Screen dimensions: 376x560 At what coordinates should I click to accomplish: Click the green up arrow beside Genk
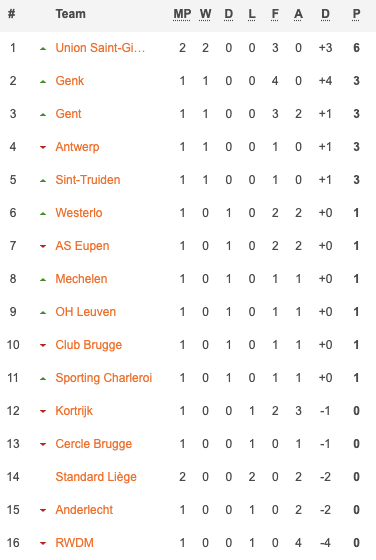tap(43, 82)
